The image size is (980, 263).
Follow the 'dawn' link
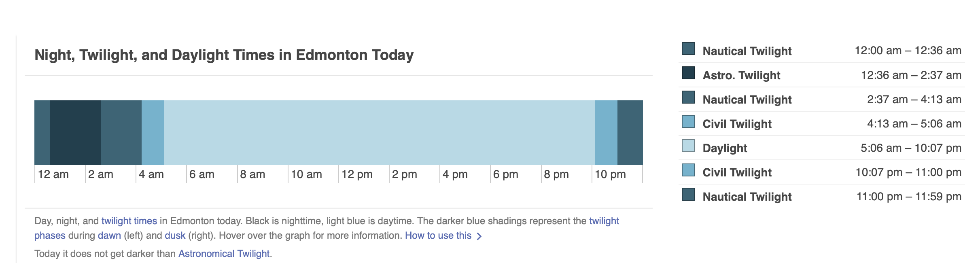tap(109, 235)
